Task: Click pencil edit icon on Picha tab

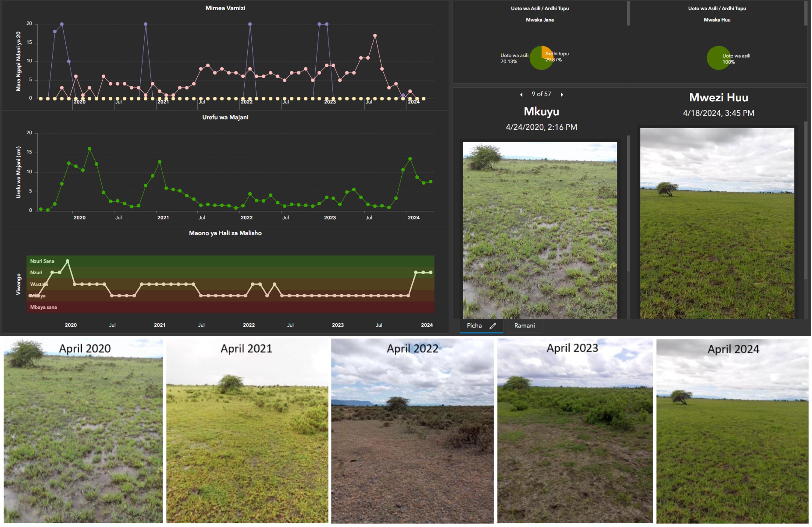Action: tap(493, 326)
